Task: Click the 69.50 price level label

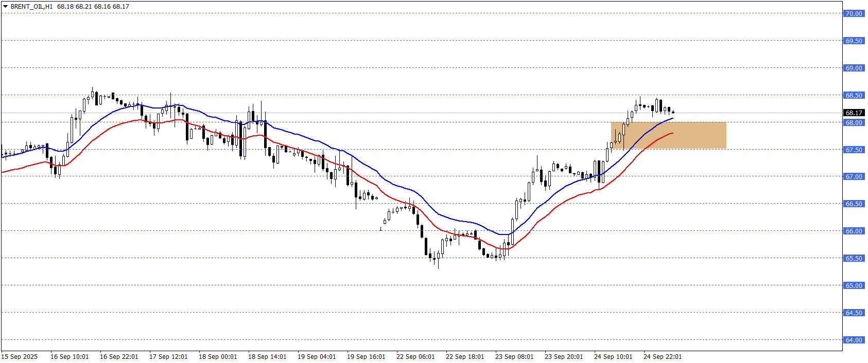Action: 854,41
